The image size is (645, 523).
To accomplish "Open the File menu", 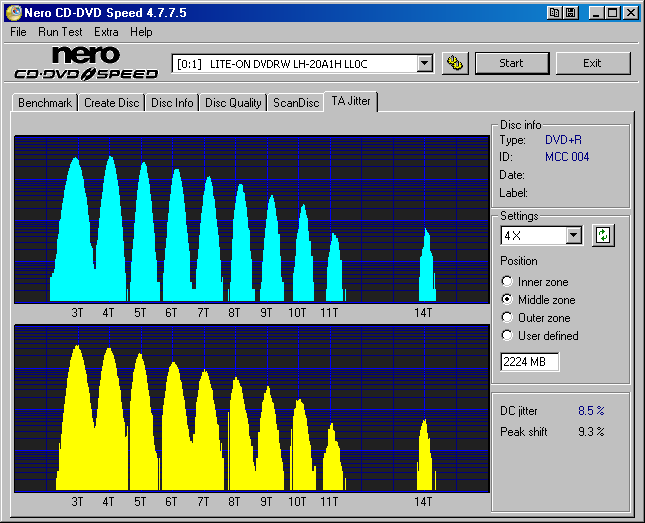I will pyautogui.click(x=18, y=32).
